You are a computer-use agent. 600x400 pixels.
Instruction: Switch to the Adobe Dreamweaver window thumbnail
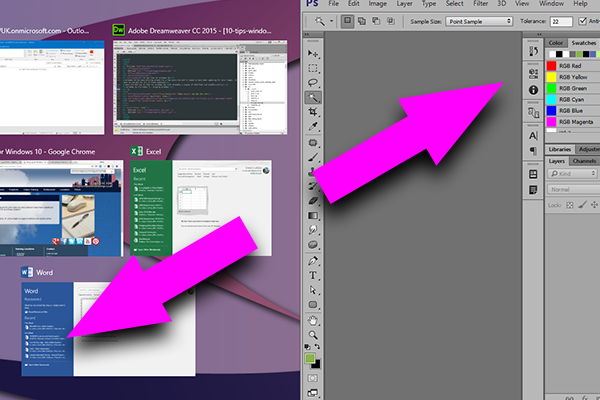[200, 88]
